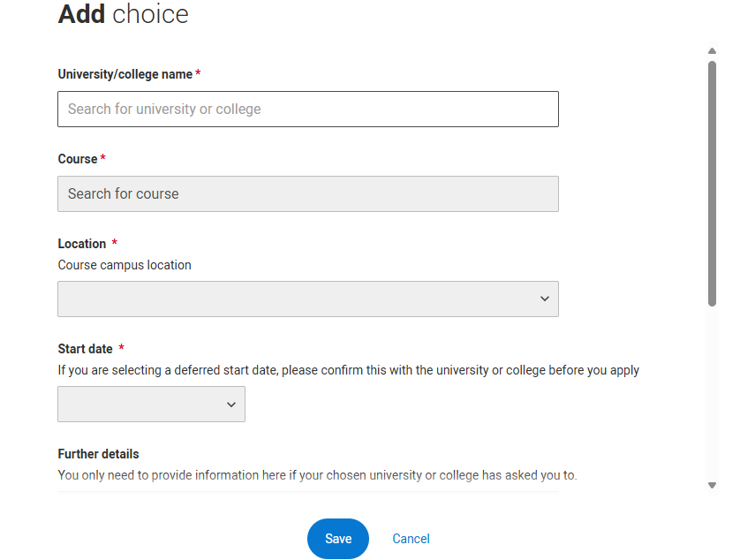
Task: Click the Cancel link
Action: (411, 539)
